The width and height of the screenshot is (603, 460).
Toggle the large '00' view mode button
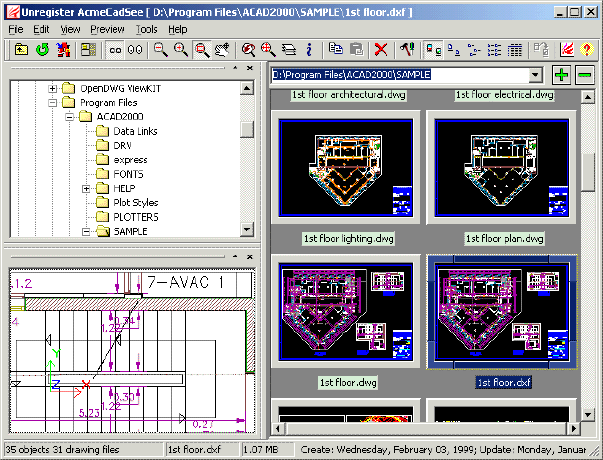tap(135, 50)
